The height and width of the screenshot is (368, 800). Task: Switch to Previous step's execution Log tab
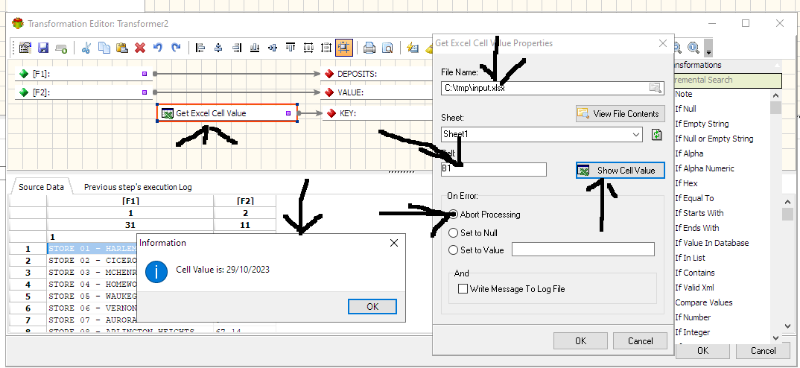pyautogui.click(x=138, y=187)
